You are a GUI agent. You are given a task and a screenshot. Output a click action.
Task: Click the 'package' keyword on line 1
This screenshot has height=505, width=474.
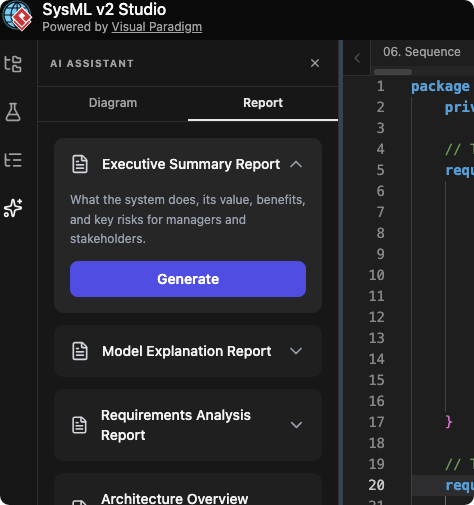click(440, 86)
